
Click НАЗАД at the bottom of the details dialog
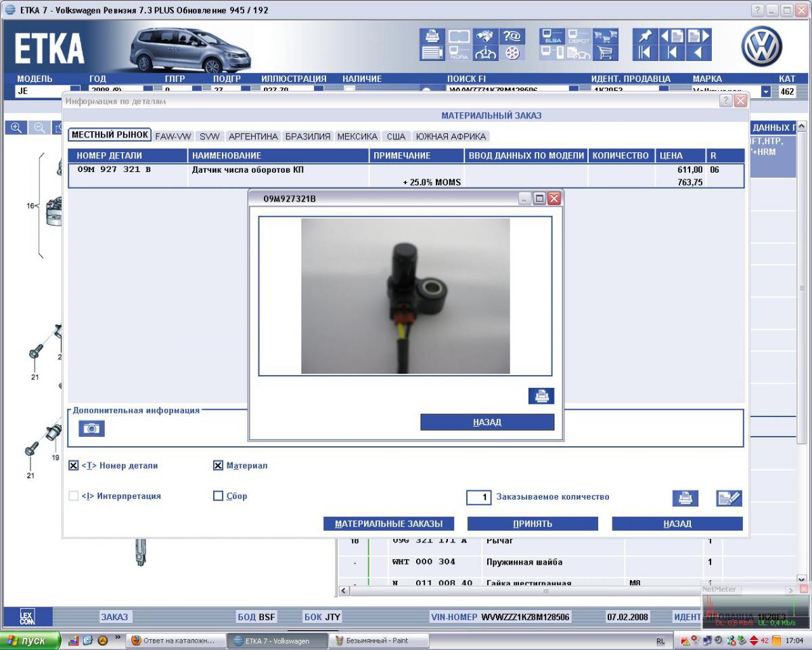tap(677, 524)
